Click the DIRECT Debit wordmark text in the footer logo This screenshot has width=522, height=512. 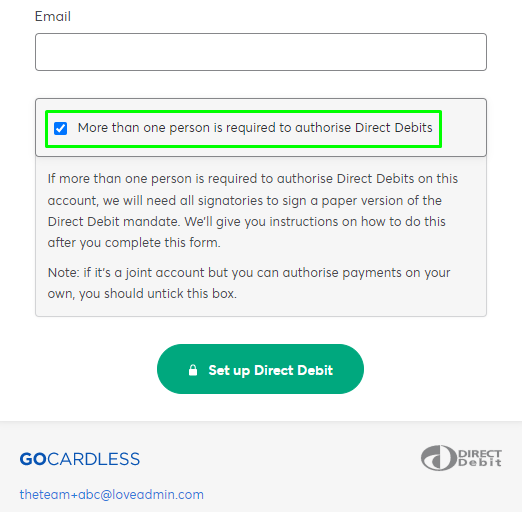pyautogui.click(x=480, y=458)
